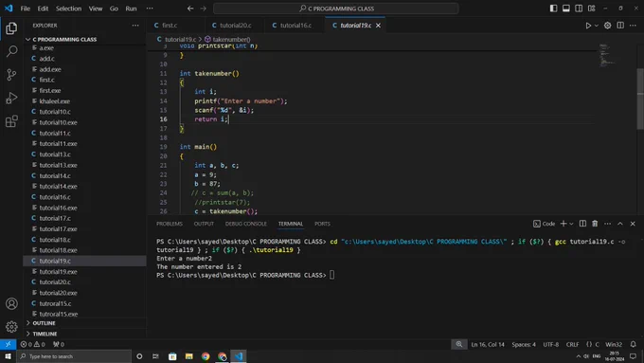Create a new terminal with plus icon
The height and width of the screenshot is (363, 644).
(563, 224)
